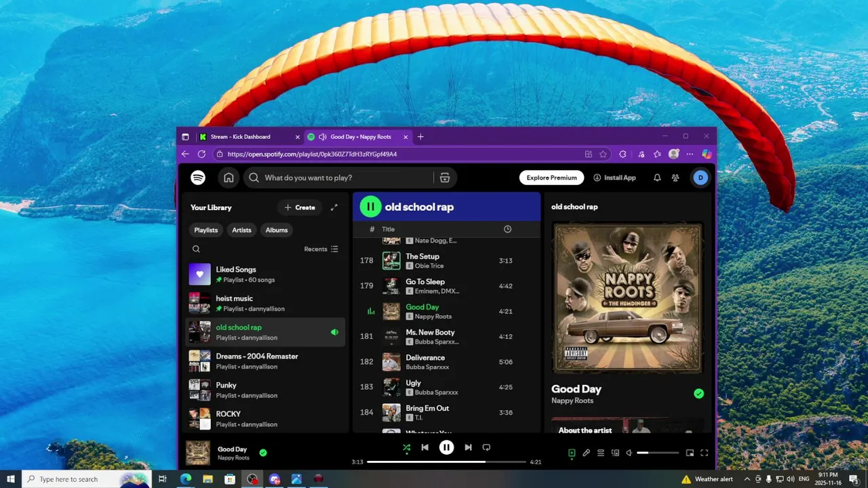Viewport: 868px width, 488px height.
Task: Click Install App link
Action: (614, 178)
